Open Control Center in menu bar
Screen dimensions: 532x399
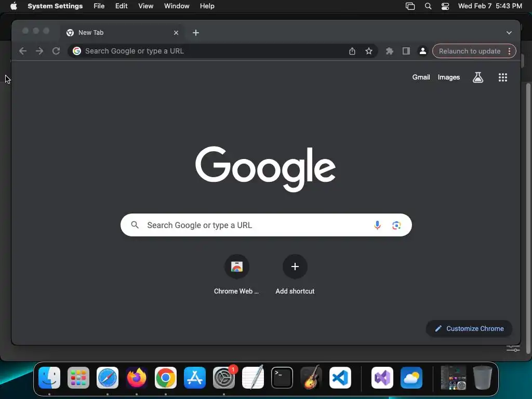(445, 6)
